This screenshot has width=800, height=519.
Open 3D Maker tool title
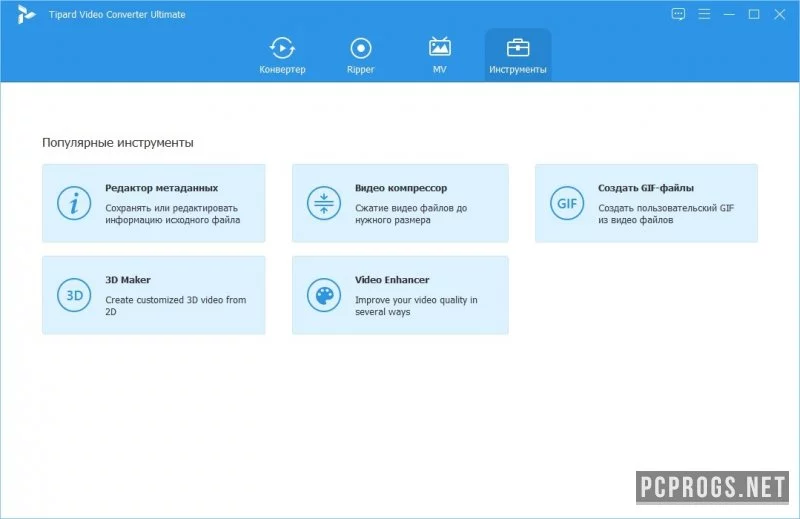click(x=128, y=280)
